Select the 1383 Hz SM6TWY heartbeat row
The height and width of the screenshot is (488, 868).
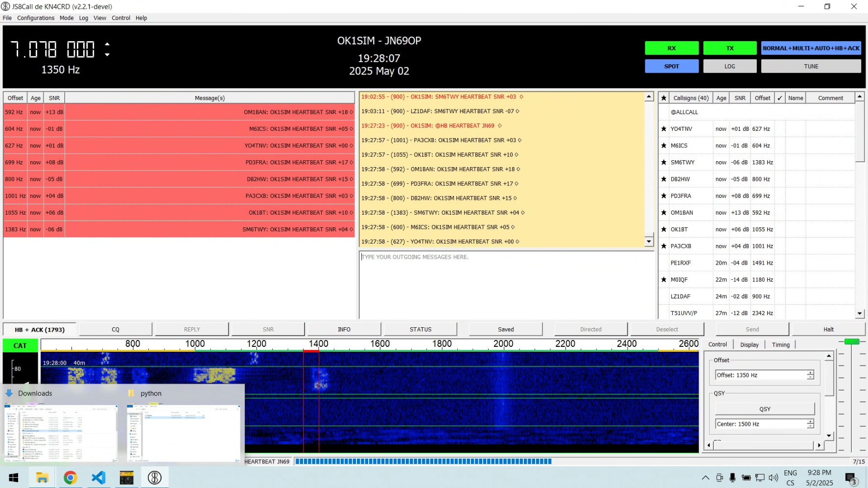179,229
